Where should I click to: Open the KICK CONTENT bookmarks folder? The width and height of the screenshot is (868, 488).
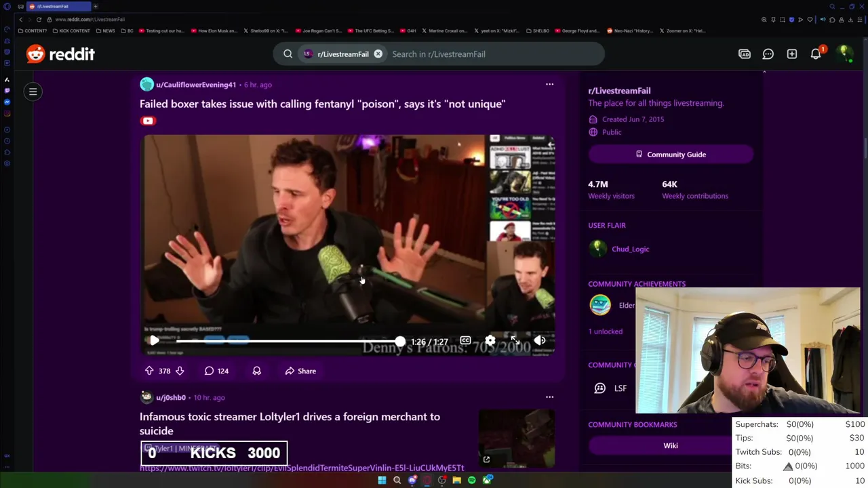tap(71, 30)
